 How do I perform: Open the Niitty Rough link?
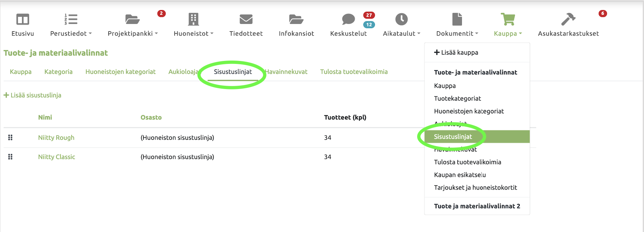pos(56,138)
